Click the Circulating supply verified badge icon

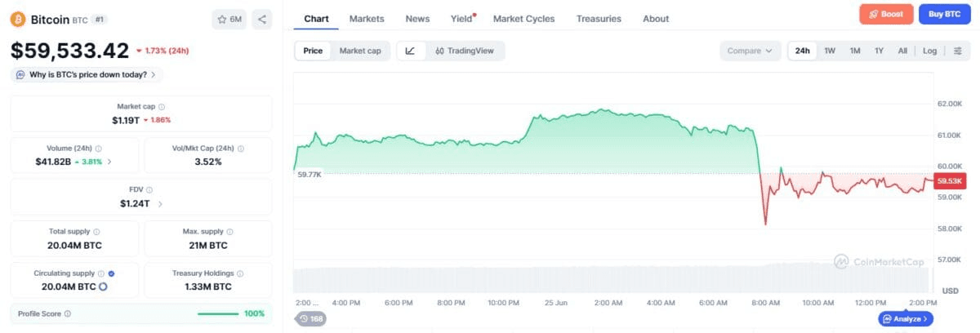111,273
